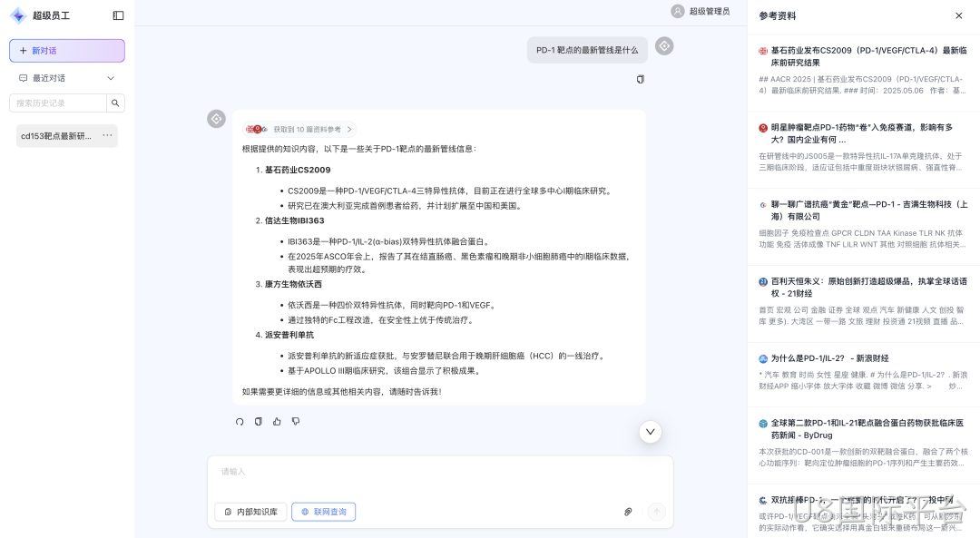
Task: Copy the assistant reply below the answer
Action: pos(258,422)
